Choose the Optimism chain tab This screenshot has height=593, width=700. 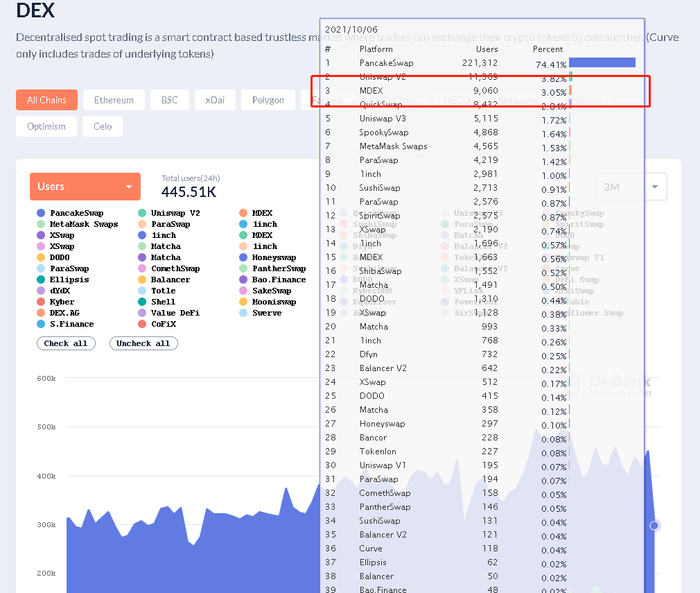tap(46, 126)
